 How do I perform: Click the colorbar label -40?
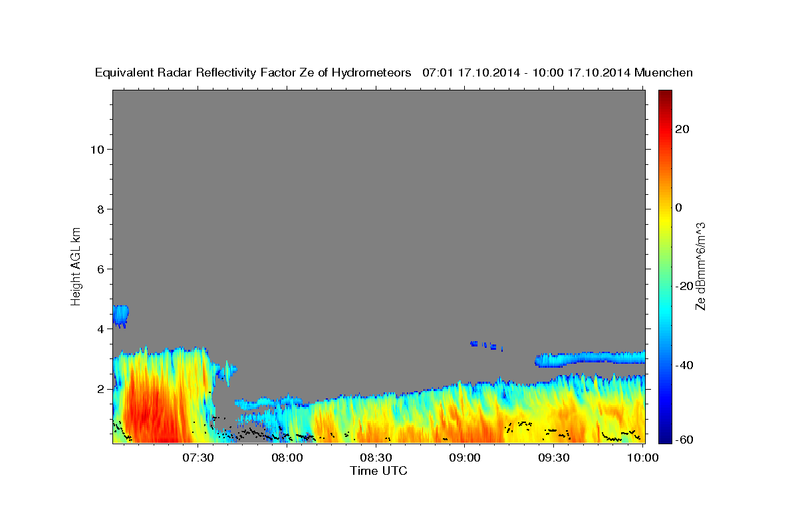click(684, 364)
